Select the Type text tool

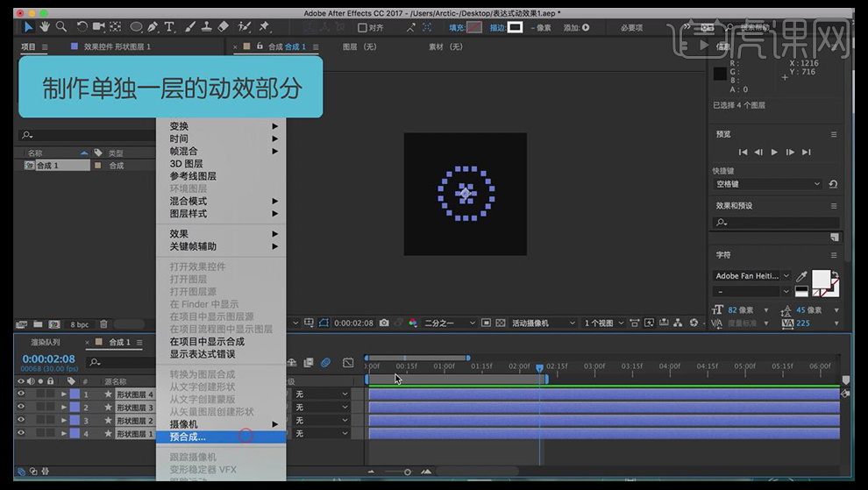coord(170,27)
